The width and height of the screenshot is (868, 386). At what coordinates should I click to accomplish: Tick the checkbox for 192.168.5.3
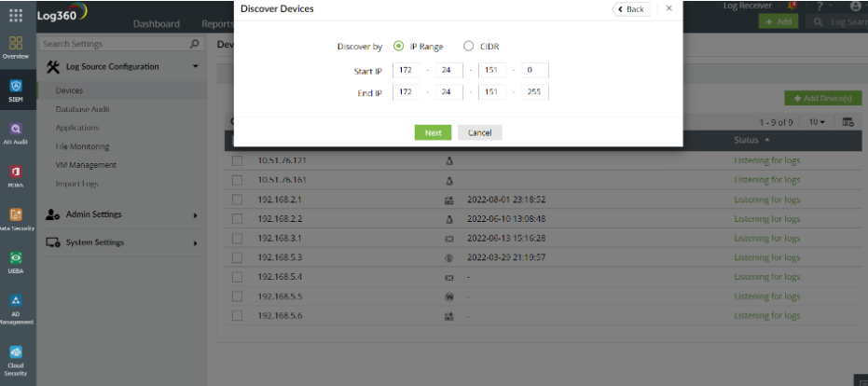pos(237,257)
